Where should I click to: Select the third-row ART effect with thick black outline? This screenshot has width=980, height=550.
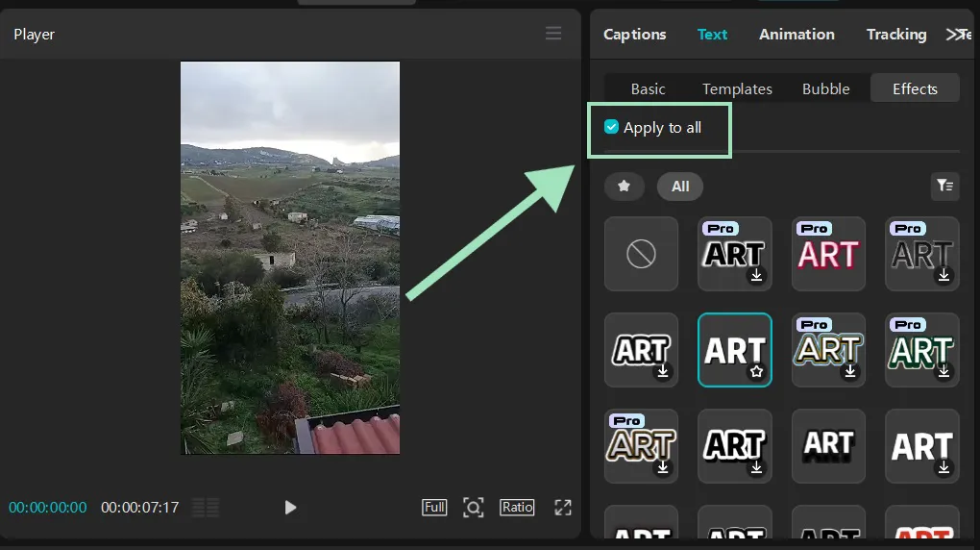pyautogui.click(x=734, y=446)
